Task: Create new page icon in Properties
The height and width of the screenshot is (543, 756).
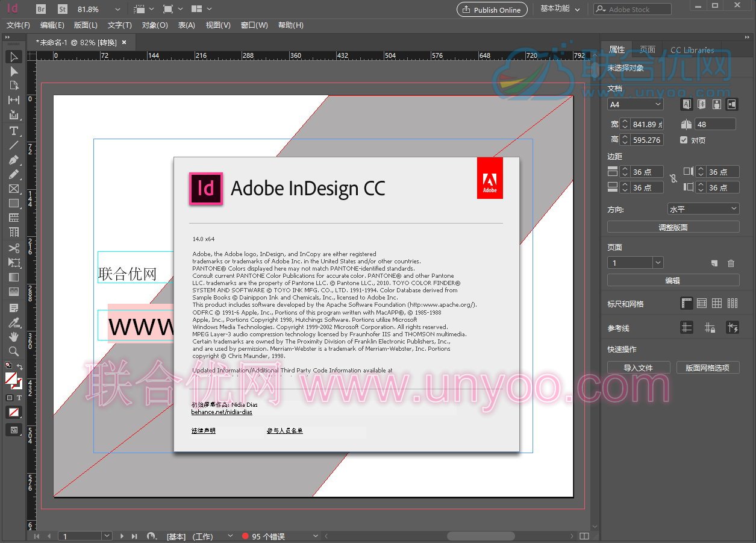Action: coord(714,263)
